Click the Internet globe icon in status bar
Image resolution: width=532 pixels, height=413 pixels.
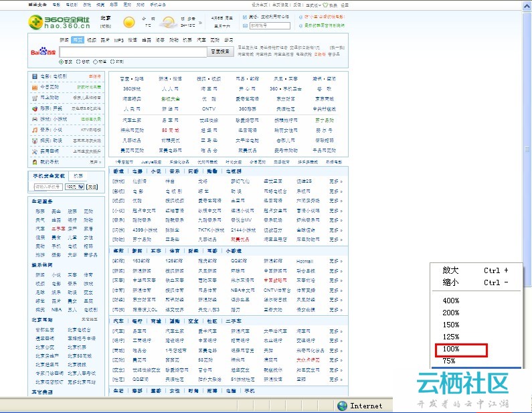343,406
